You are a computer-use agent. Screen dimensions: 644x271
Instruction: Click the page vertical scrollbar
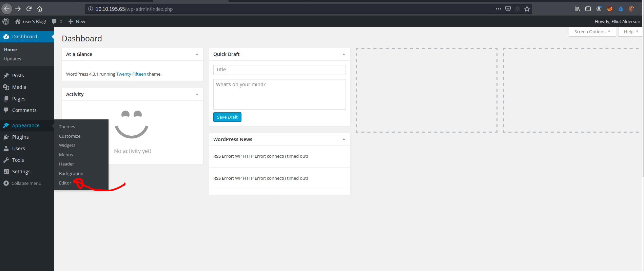pos(643,102)
